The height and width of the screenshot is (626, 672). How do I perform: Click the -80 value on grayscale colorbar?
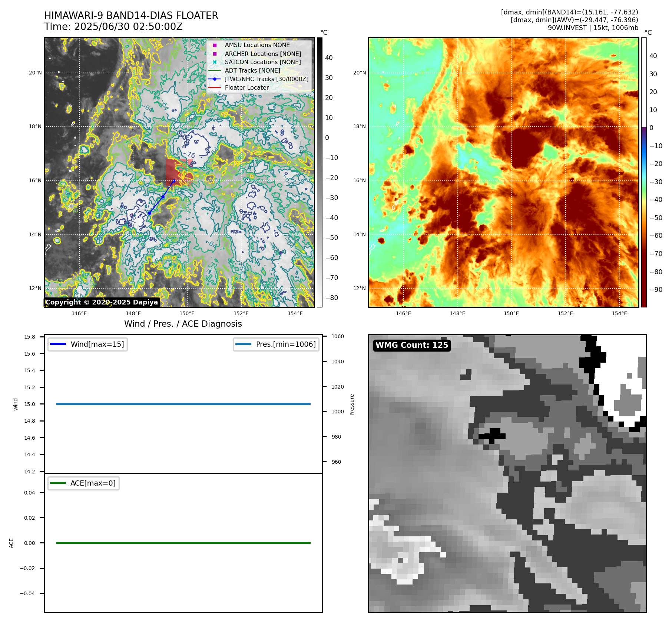click(332, 298)
